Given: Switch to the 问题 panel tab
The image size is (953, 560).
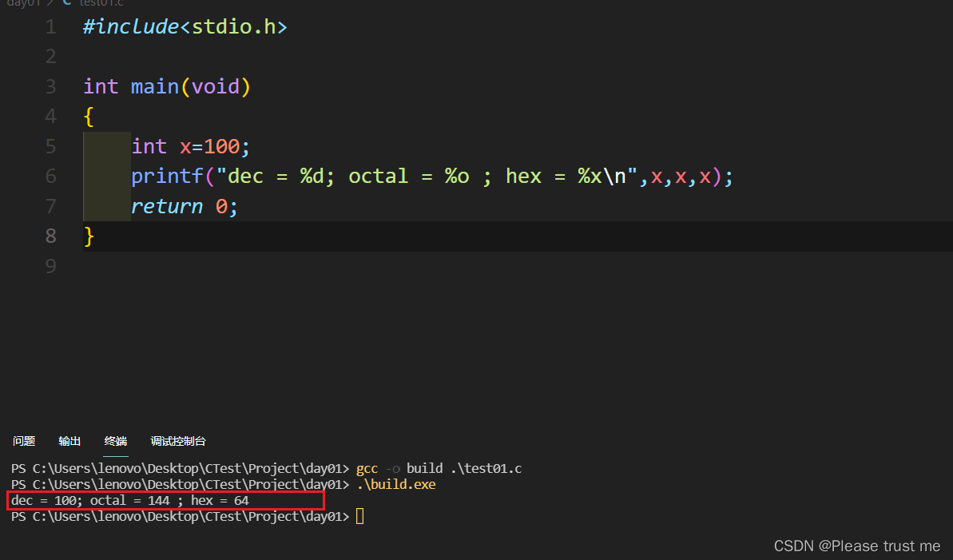Looking at the screenshot, I should click(24, 440).
